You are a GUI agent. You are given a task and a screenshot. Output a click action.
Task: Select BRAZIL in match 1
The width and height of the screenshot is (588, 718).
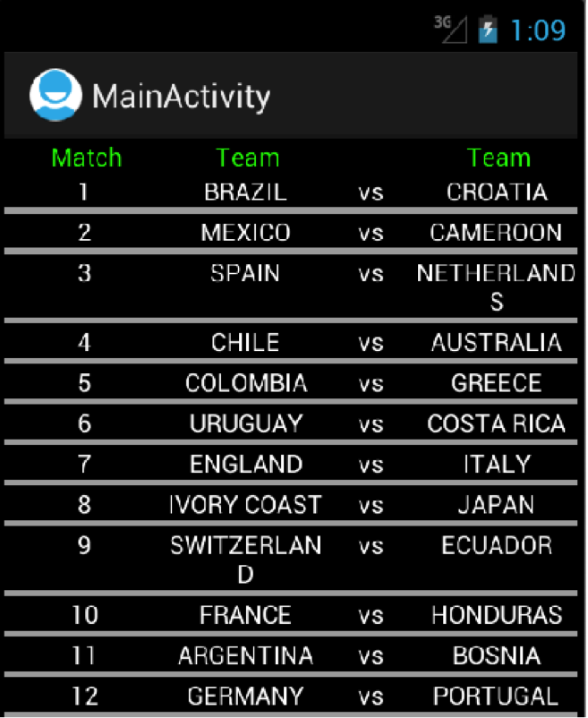tap(246, 192)
